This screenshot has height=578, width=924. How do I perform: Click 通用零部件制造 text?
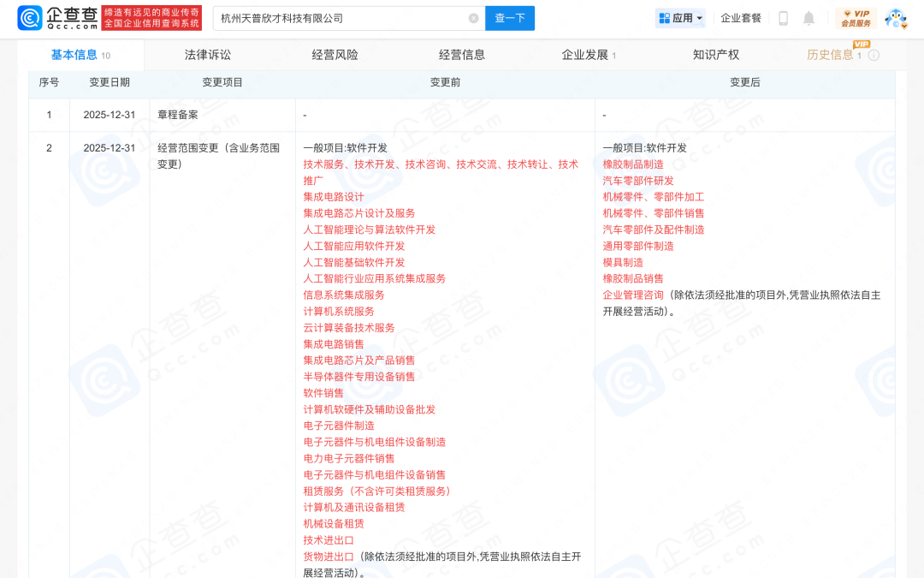coord(638,246)
